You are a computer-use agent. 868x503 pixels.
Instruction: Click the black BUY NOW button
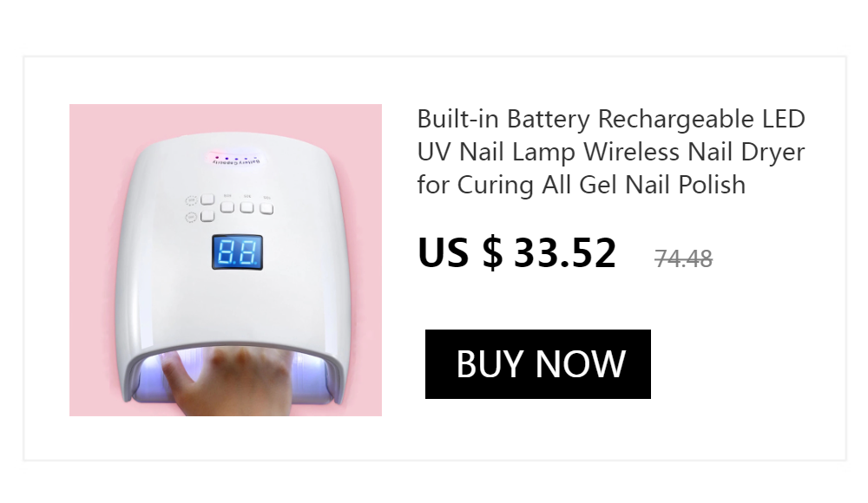coord(537,364)
